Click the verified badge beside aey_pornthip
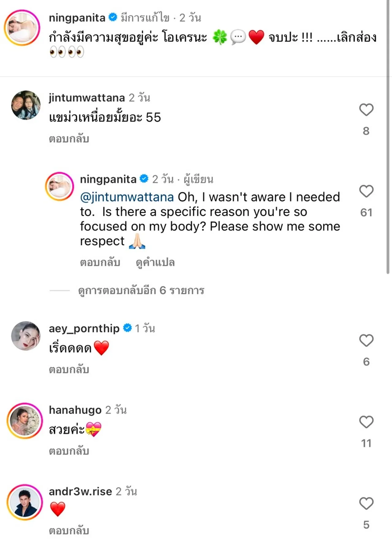The width and height of the screenshot is (392, 551). click(x=127, y=328)
